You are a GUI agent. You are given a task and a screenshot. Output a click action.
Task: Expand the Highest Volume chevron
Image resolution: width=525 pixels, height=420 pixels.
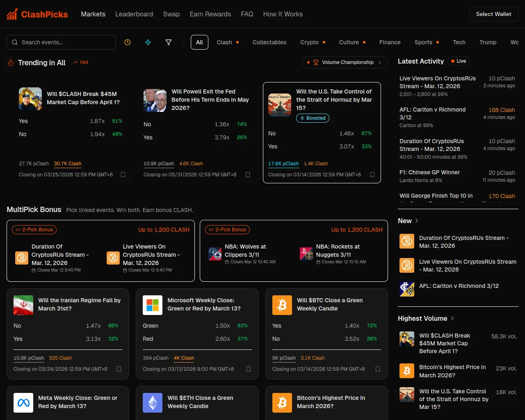[x=452, y=318]
